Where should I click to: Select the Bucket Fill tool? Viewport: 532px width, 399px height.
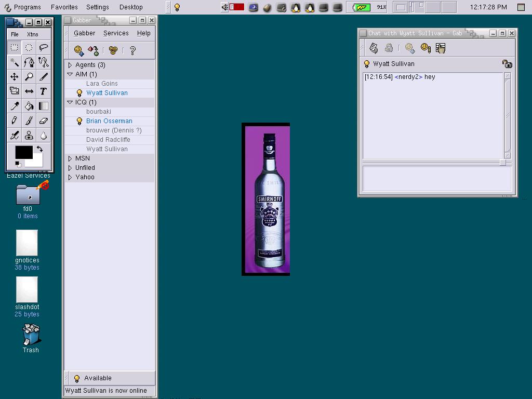click(29, 106)
